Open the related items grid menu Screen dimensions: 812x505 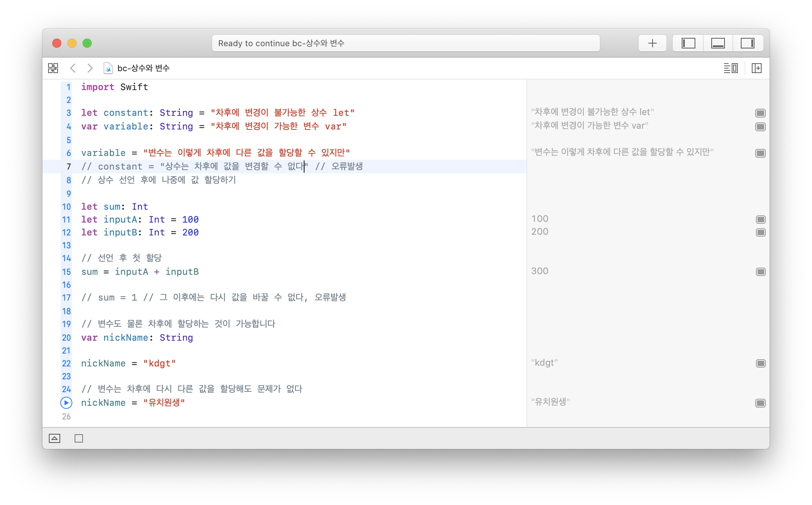[53, 68]
